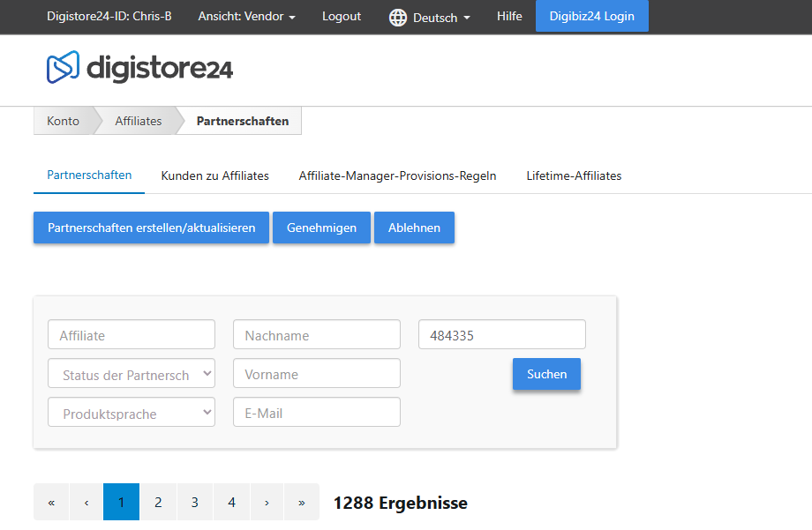This screenshot has width=812, height=530.
Task: Select Affiliate-Manager-Provisions-Regeln tab
Action: point(397,175)
